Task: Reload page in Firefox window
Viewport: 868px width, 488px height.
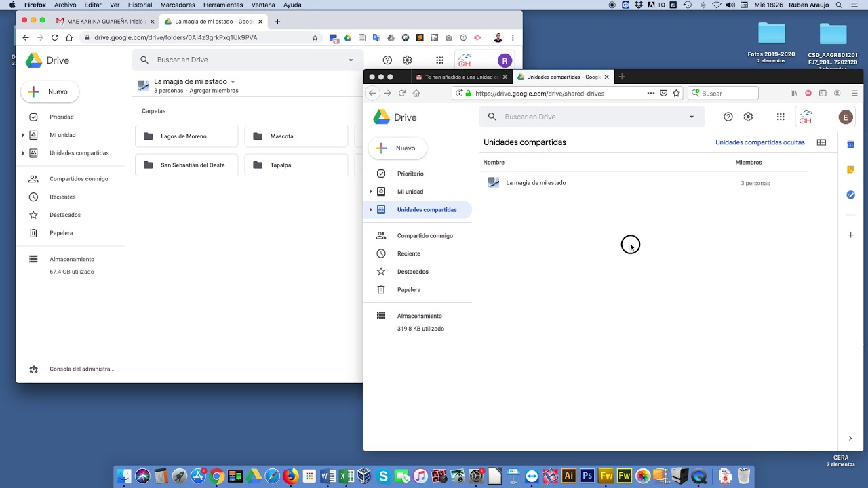Action: pyautogui.click(x=402, y=94)
